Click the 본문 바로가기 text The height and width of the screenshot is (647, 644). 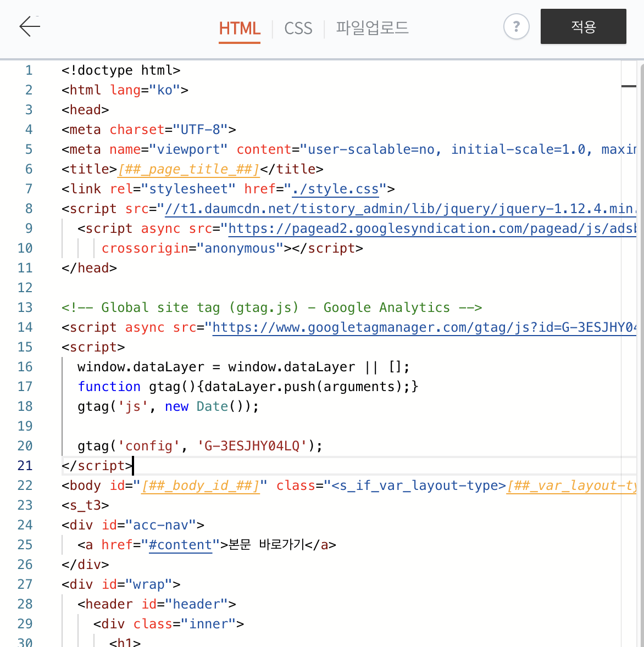pyautogui.click(x=267, y=545)
